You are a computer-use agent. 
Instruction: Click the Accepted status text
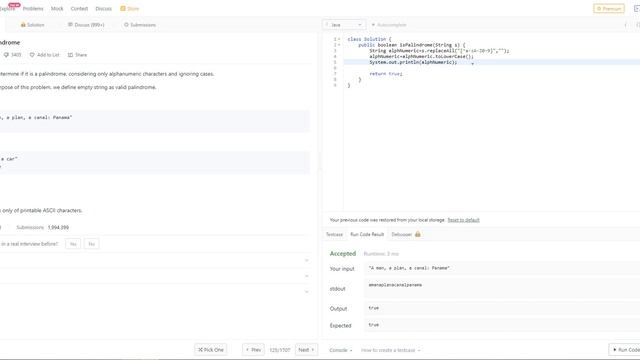(343, 253)
